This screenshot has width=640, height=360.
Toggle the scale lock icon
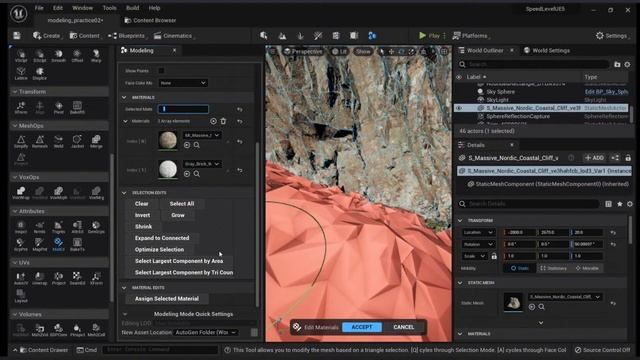tap(494, 256)
